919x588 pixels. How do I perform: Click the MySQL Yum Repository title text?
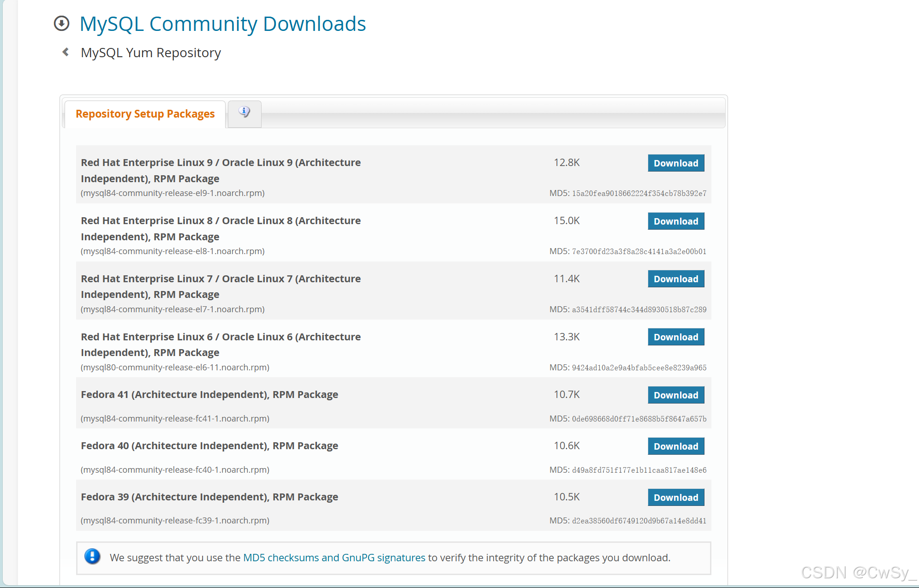(x=151, y=53)
